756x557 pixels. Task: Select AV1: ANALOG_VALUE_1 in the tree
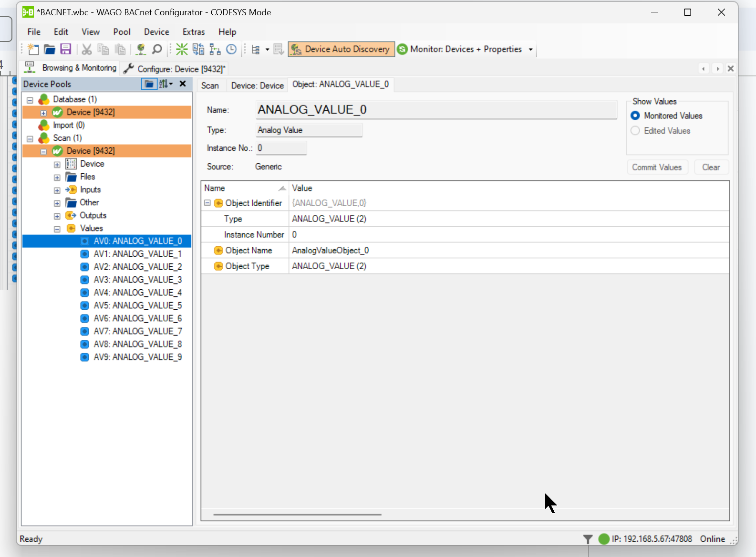(x=137, y=254)
